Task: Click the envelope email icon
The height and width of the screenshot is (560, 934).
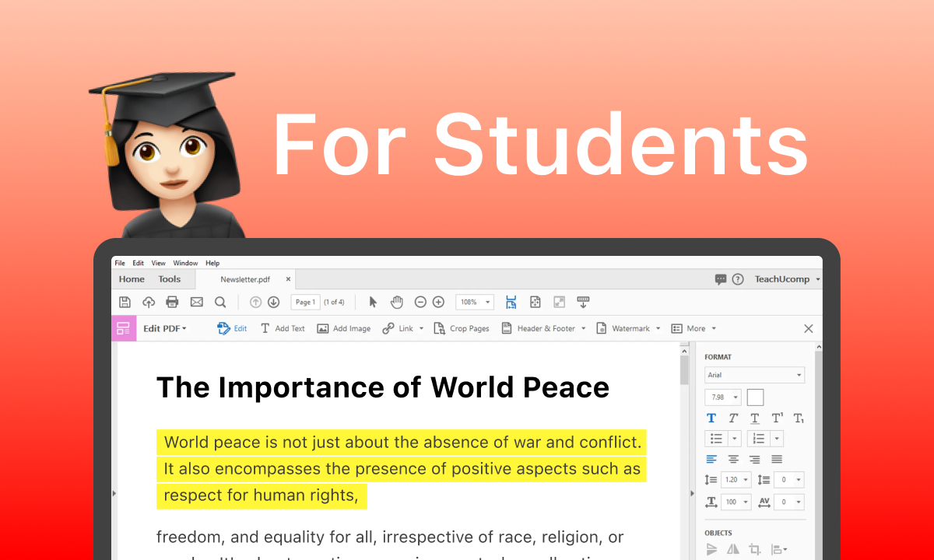Action: point(196,302)
